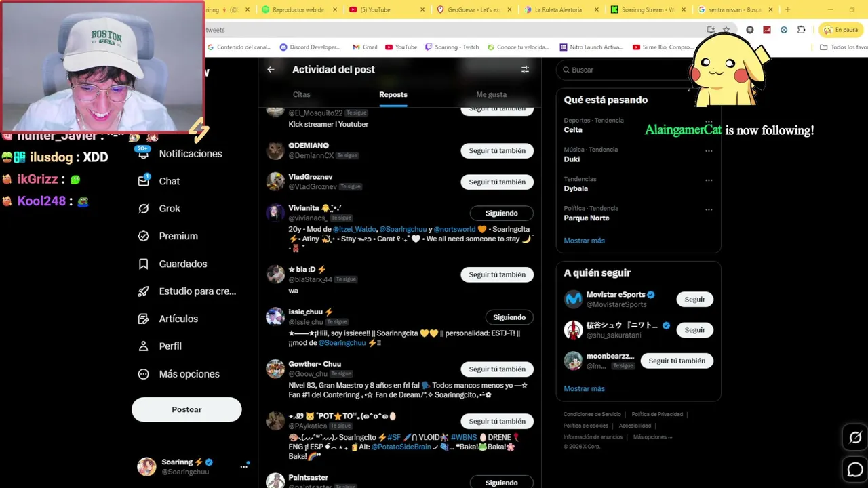
Task: Open the new browser tab plus button
Action: pyautogui.click(x=787, y=9)
